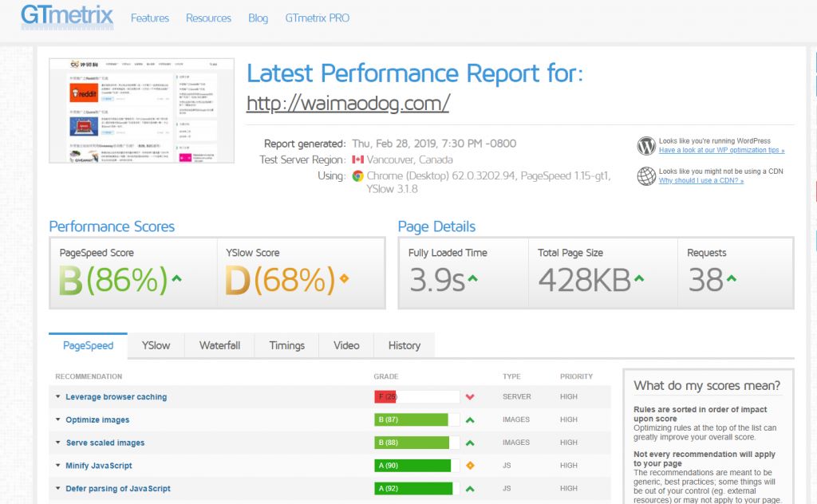Click the orange diamond next to YSlow Score
Viewport: 817px width, 504px height.
344,279
